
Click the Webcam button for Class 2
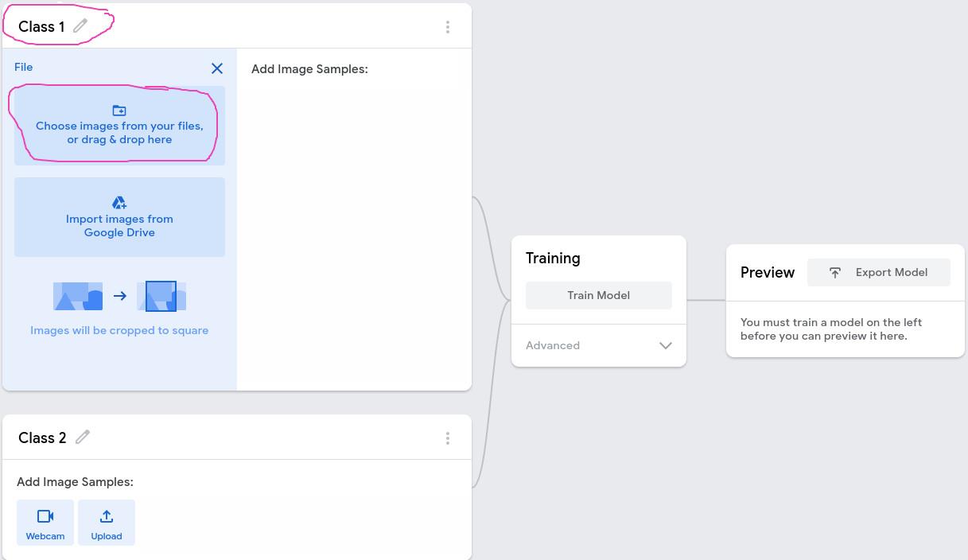point(45,523)
